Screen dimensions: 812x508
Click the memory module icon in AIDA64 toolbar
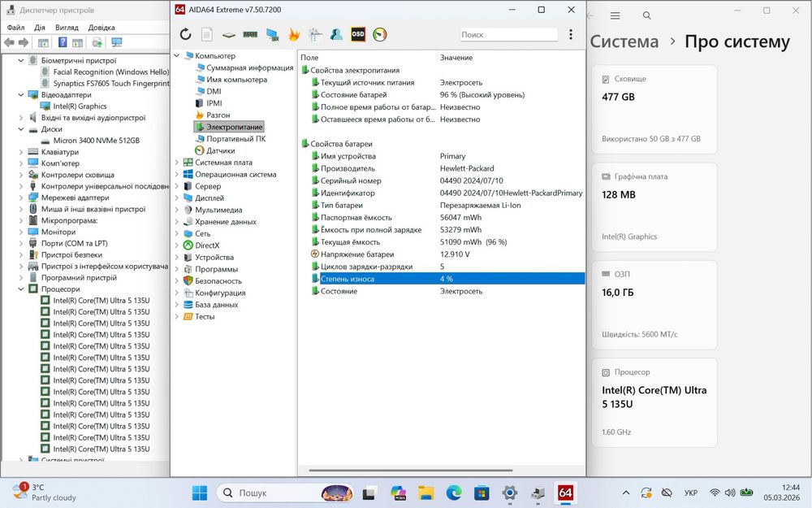click(250, 35)
